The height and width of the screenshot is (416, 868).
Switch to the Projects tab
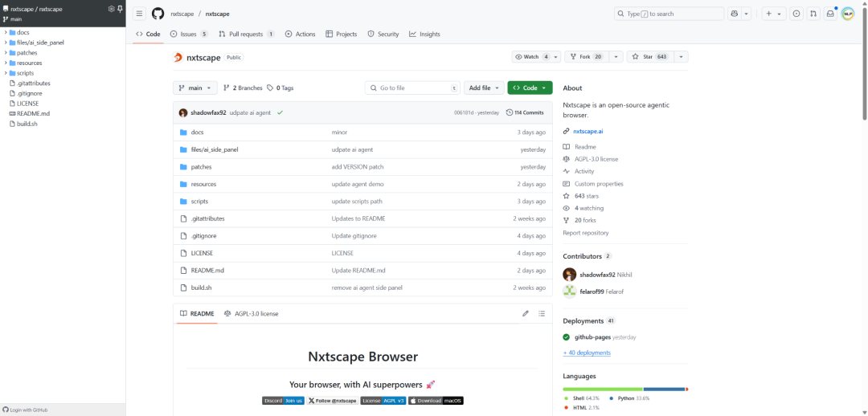(x=342, y=34)
